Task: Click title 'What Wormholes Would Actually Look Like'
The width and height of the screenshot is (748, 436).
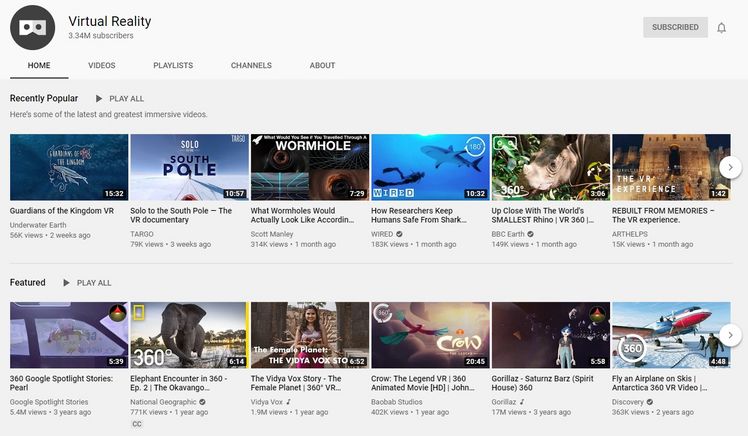Action: (302, 215)
